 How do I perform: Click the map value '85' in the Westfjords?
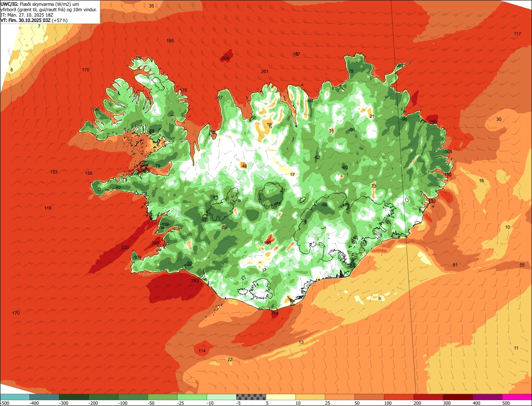click(x=152, y=131)
